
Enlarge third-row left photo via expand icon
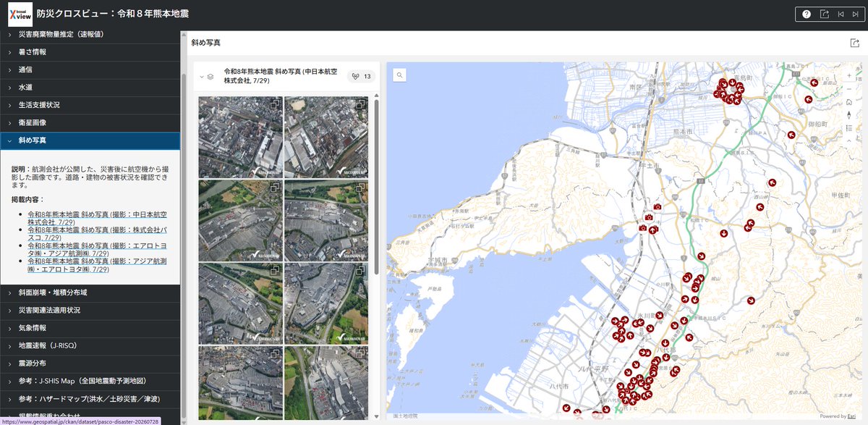click(275, 271)
